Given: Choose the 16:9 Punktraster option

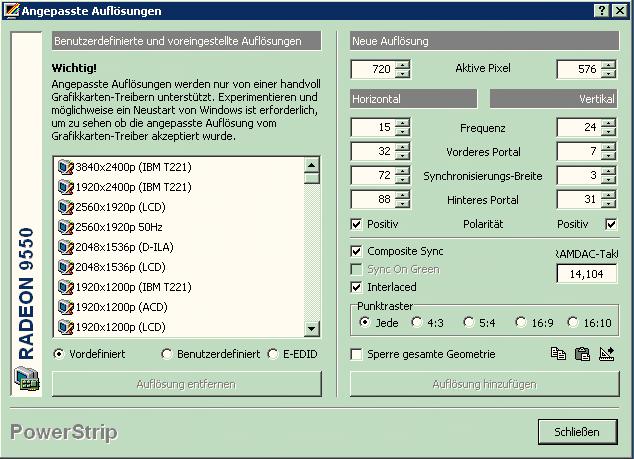Looking at the screenshot, I should pyautogui.click(x=521, y=322).
